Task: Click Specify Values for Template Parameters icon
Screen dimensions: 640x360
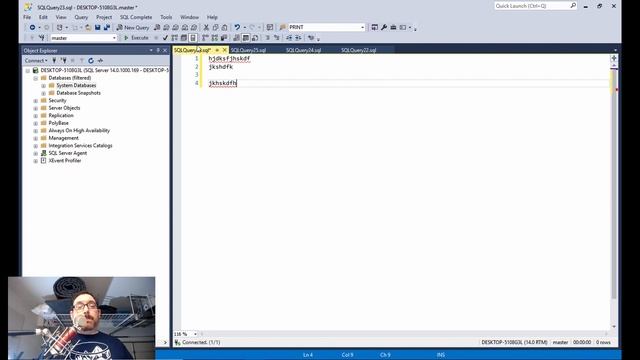Action: pyautogui.click(x=311, y=38)
